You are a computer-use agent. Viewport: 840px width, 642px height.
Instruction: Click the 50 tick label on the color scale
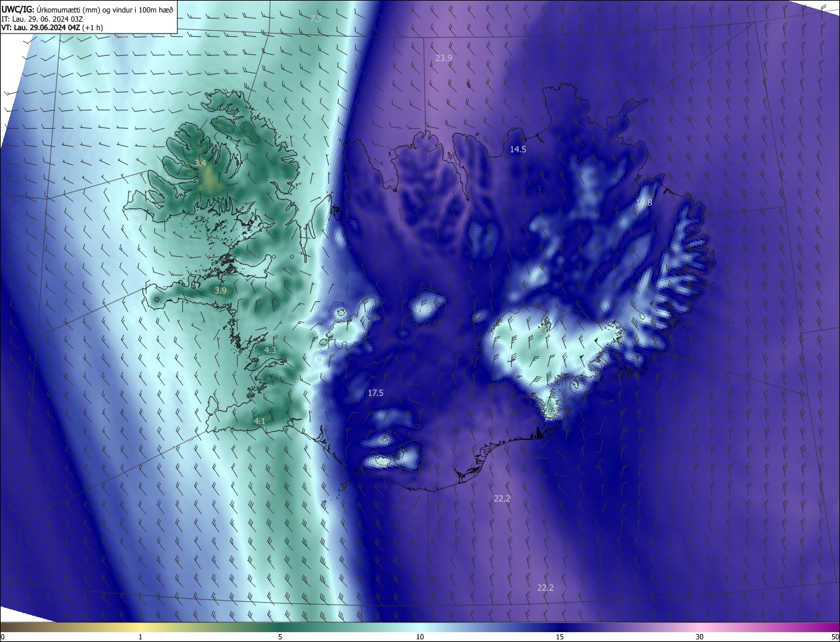point(835,637)
